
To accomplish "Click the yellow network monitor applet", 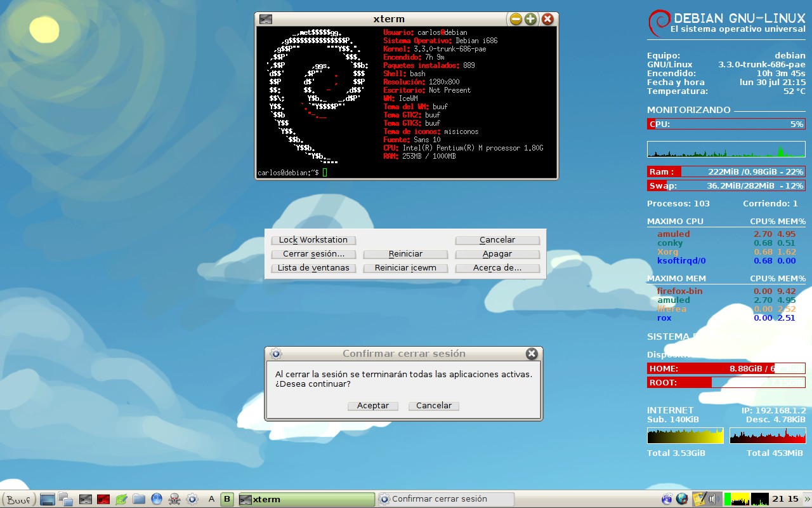I will pyautogui.click(x=737, y=499).
